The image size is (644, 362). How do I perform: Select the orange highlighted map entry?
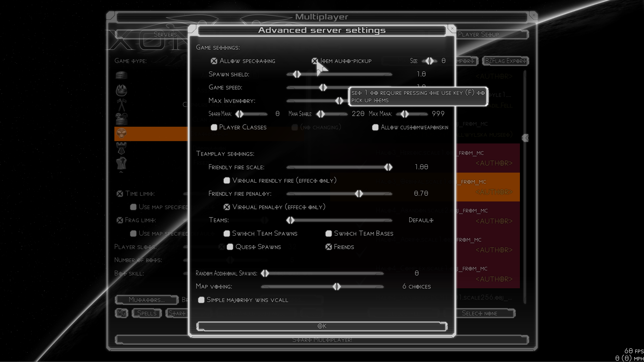[488, 187]
